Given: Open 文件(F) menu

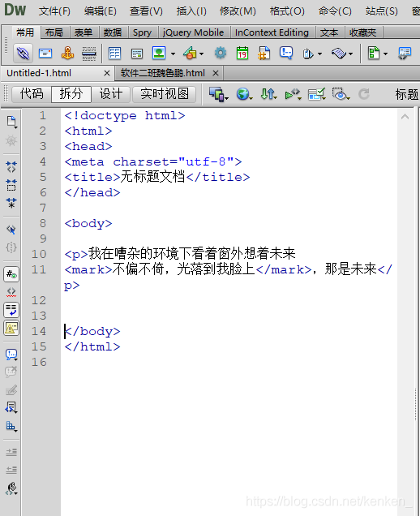Looking at the screenshot, I should [54, 11].
